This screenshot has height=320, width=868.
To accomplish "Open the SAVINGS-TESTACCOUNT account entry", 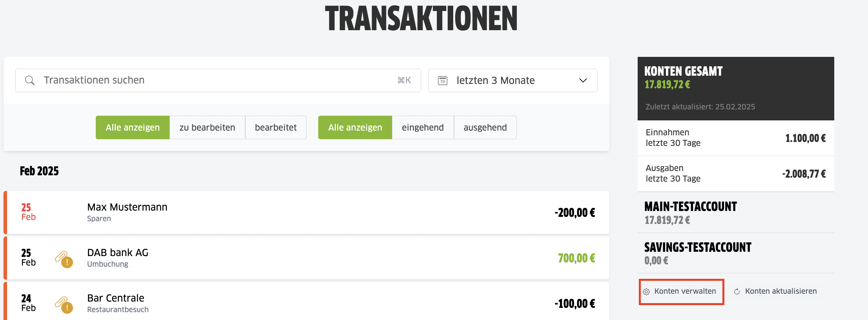I will coord(736,253).
